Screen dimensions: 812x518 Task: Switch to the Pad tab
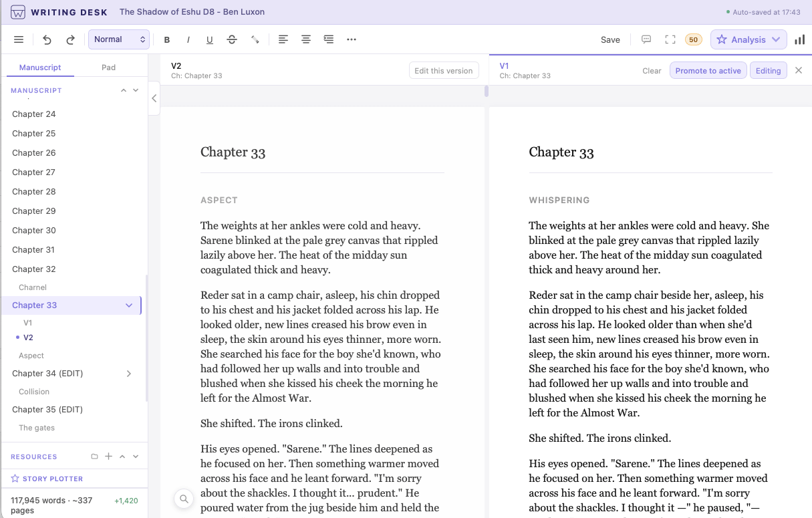(108, 67)
